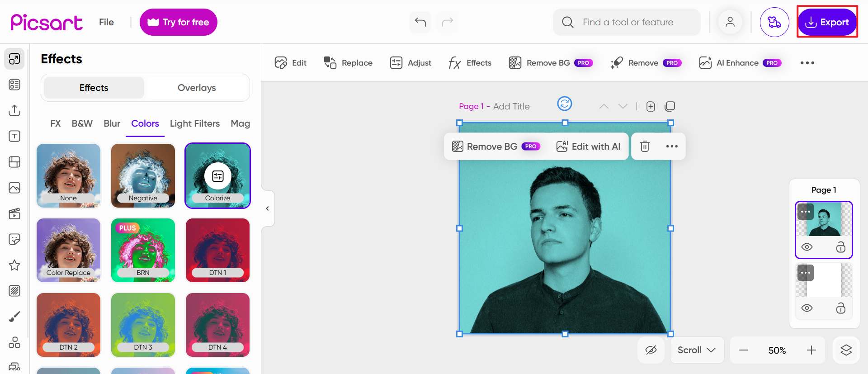Viewport: 868px width, 374px height.
Task: Select the Draw brush tool in sidebar
Action: tap(14, 317)
